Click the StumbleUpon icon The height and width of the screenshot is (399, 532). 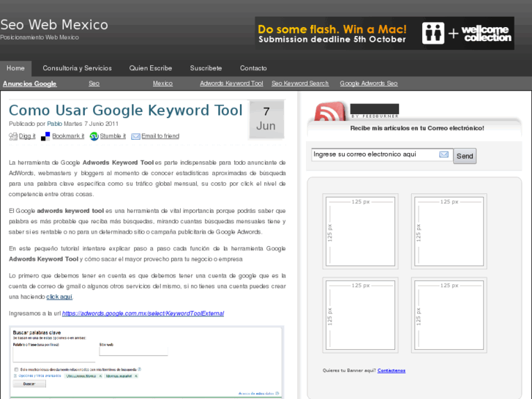tap(94, 136)
